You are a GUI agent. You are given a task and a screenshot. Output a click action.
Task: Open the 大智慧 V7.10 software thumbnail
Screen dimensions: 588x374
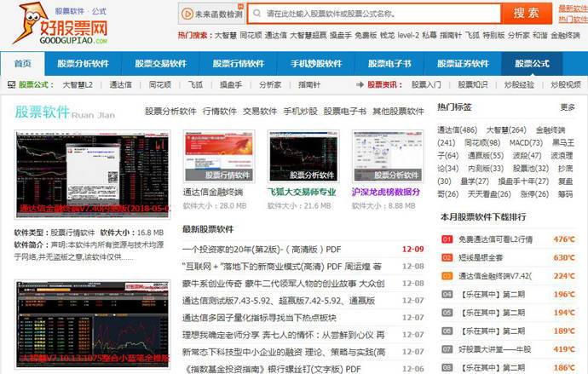click(x=92, y=322)
